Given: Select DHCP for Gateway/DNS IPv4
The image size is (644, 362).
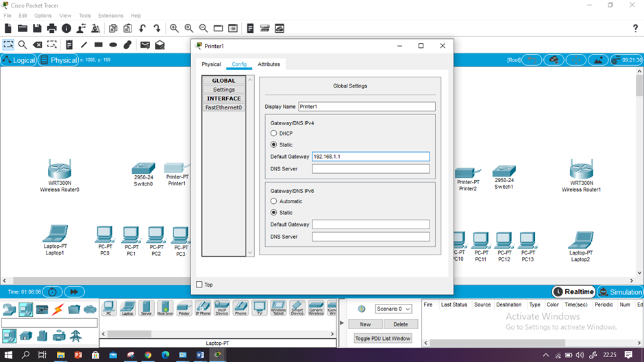Looking at the screenshot, I should click(x=273, y=133).
